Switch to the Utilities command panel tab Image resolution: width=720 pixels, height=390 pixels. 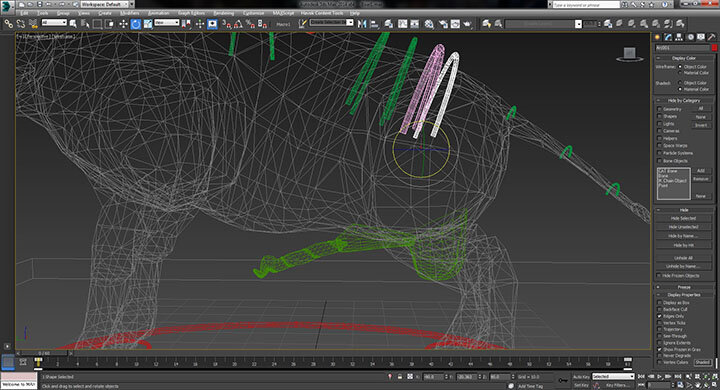(711, 37)
